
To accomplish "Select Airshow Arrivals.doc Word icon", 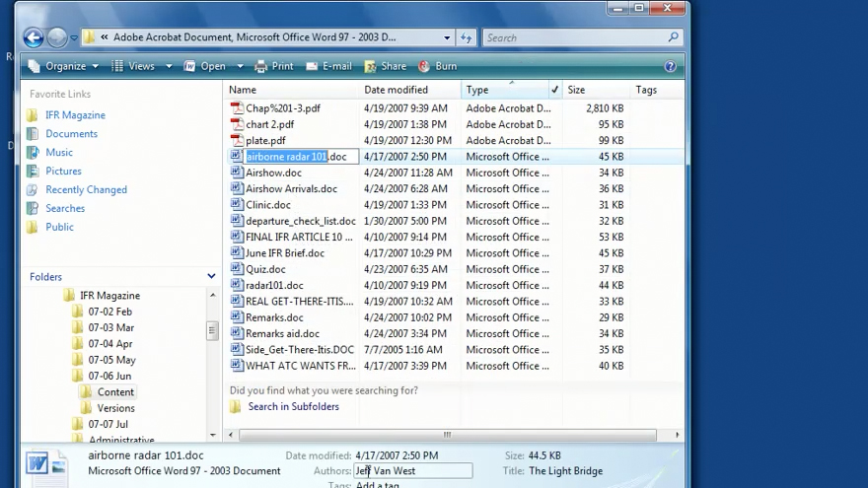I will (x=237, y=188).
